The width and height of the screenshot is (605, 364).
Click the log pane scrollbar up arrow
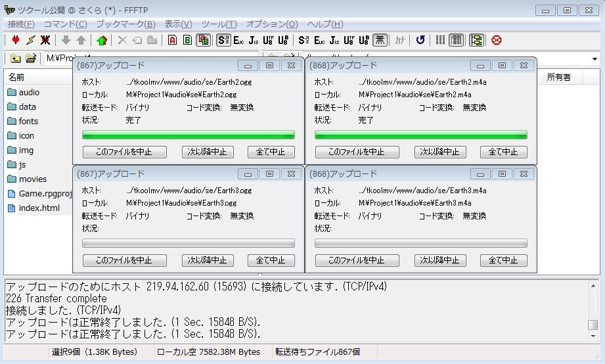tap(593, 286)
